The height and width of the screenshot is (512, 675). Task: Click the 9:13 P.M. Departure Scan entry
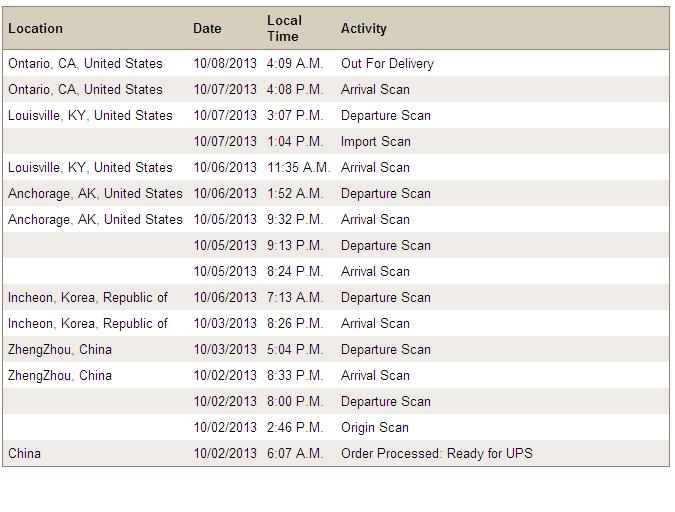tap(386, 245)
